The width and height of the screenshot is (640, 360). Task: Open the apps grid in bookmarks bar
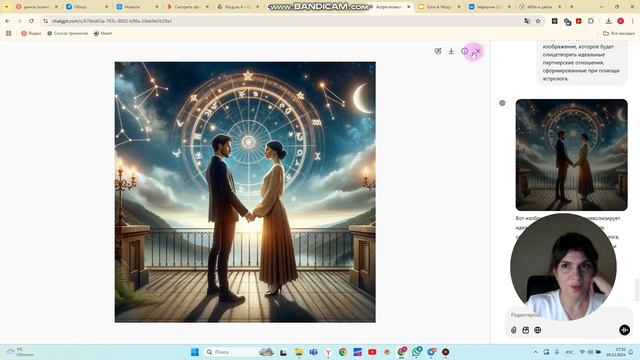coord(9,33)
